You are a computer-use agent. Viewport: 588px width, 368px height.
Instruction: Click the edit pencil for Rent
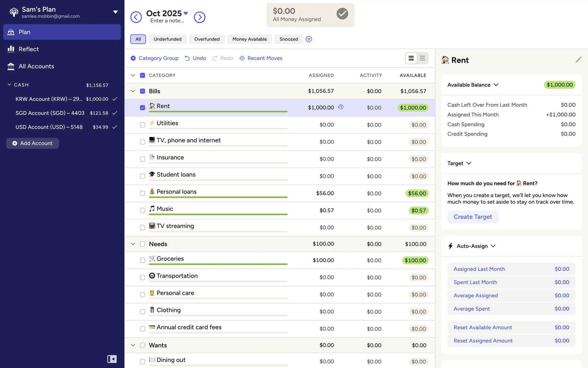(578, 60)
